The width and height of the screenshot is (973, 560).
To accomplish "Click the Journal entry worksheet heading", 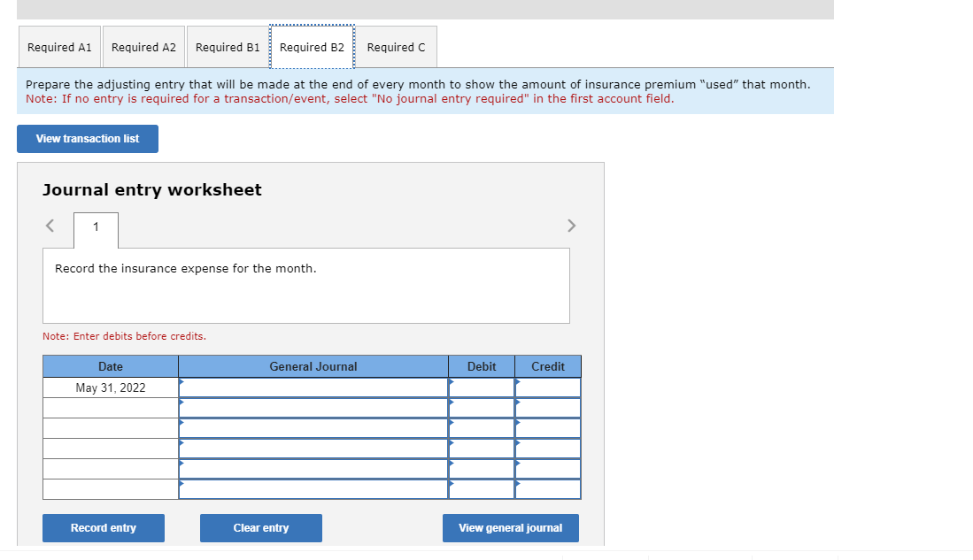I will 152,190.
